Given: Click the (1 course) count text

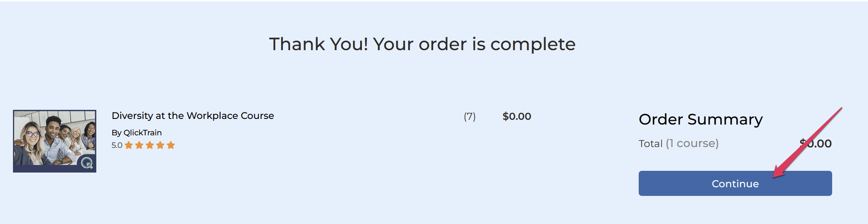Looking at the screenshot, I should coord(692,144).
